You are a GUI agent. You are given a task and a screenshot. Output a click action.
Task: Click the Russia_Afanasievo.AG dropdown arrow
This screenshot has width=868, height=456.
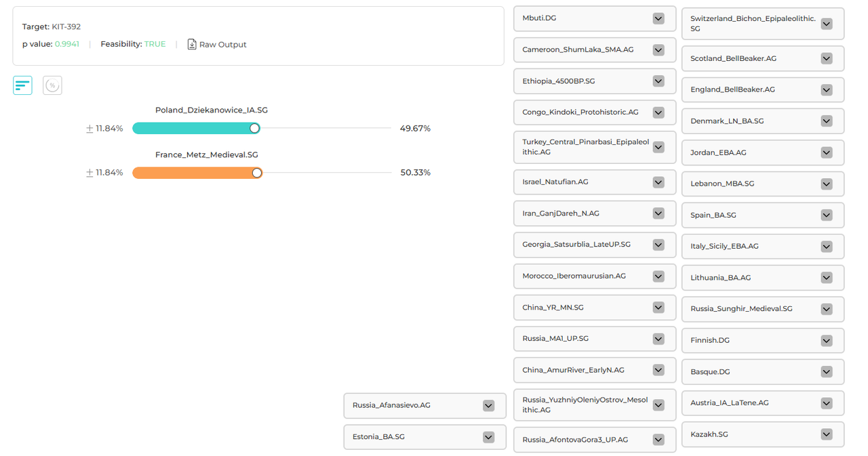tap(488, 405)
